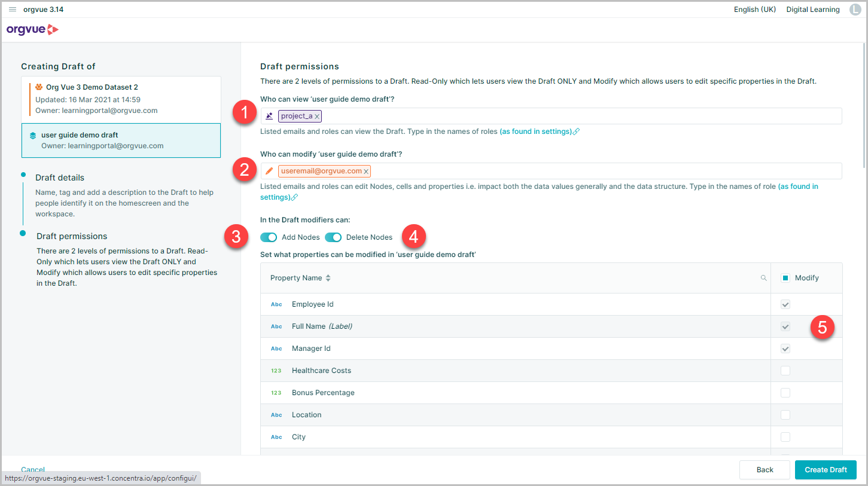Toggle the Modify header checkbox
The height and width of the screenshot is (486, 868).
pyautogui.click(x=785, y=278)
